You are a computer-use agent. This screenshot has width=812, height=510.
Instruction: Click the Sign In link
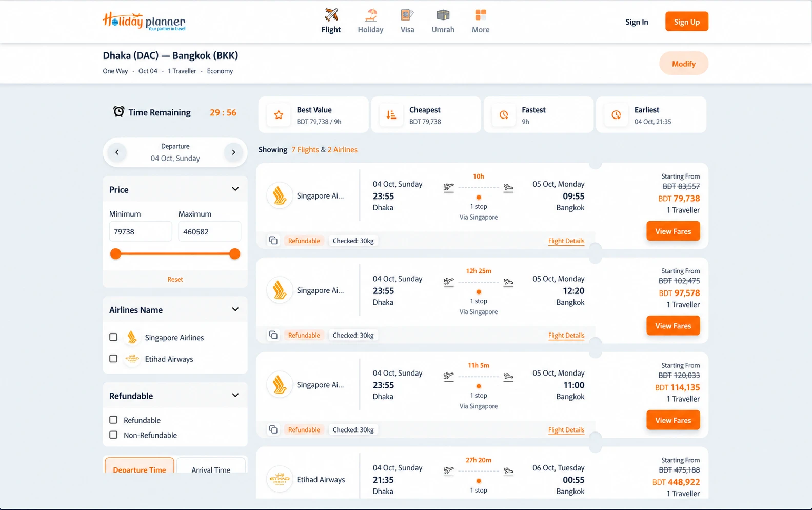tap(637, 22)
